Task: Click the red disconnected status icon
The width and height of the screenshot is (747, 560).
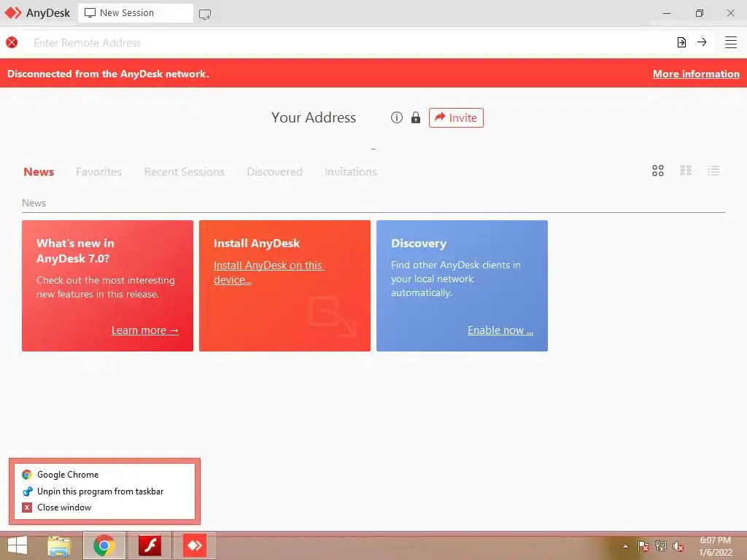Action: coord(12,42)
